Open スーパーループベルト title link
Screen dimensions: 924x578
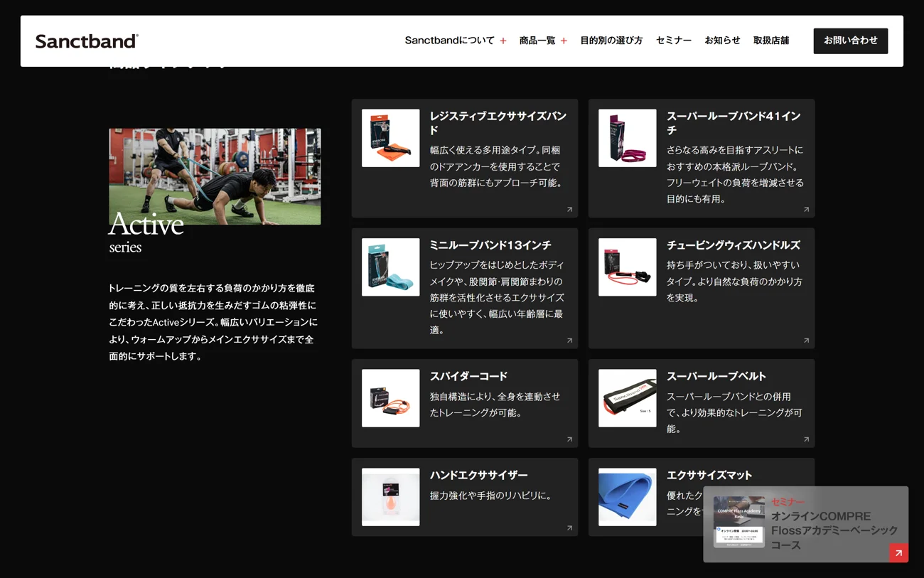coord(716,376)
